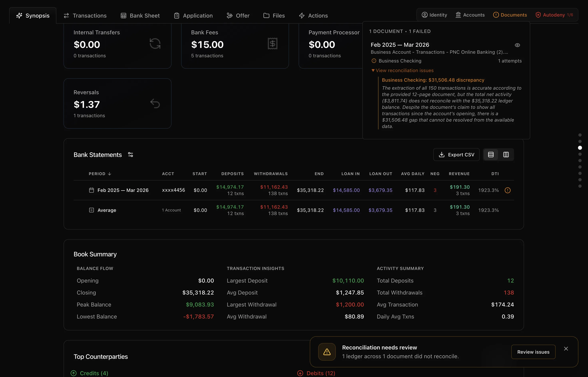The image size is (588, 377).
Task: Open the Accounts status panel
Action: [470, 15]
